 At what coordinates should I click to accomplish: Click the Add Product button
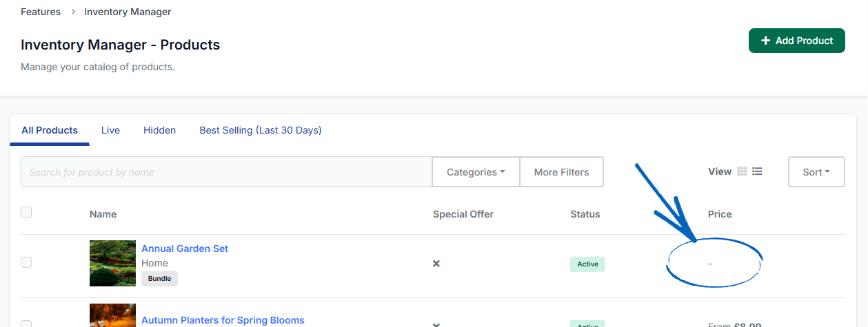click(797, 41)
